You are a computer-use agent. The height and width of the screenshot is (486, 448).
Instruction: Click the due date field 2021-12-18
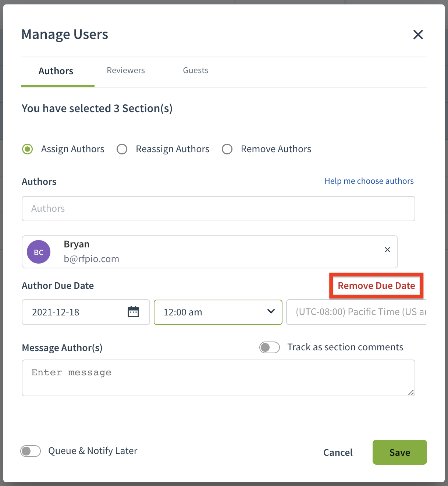[86, 312]
